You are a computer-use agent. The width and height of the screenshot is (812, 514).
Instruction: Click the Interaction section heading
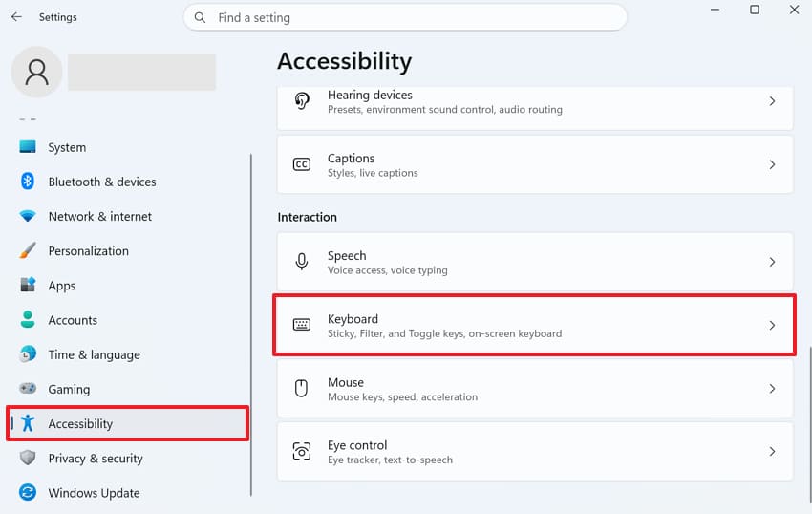(x=307, y=217)
